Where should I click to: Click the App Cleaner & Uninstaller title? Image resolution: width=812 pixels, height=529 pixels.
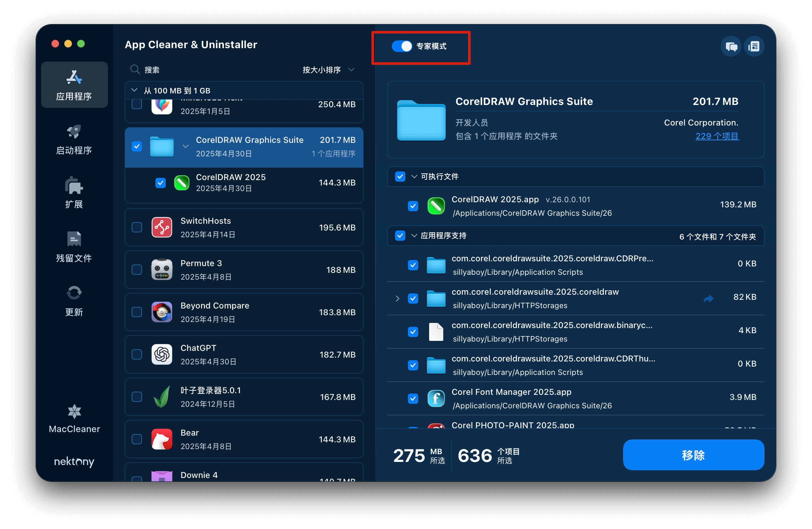(191, 45)
